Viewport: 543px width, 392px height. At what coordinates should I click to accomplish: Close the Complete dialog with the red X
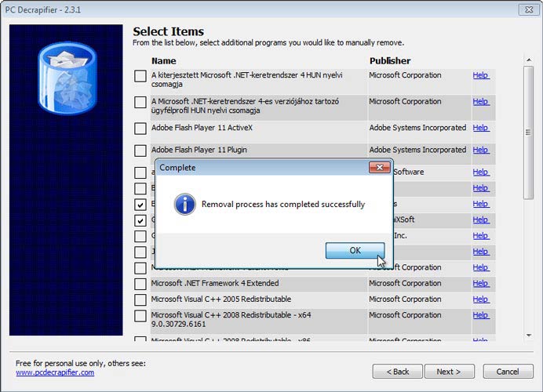pyautogui.click(x=380, y=168)
